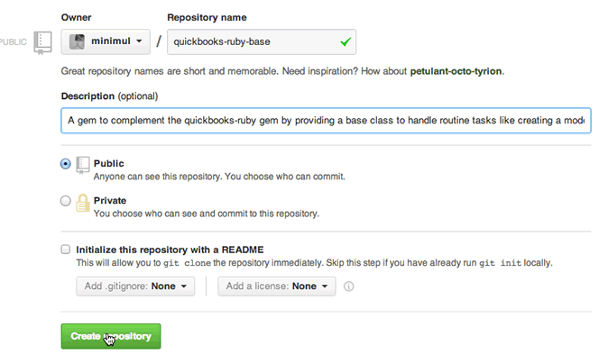This screenshot has height=364, width=599.
Task: Click 'You choose who can see and commit' text
Action: point(207,214)
